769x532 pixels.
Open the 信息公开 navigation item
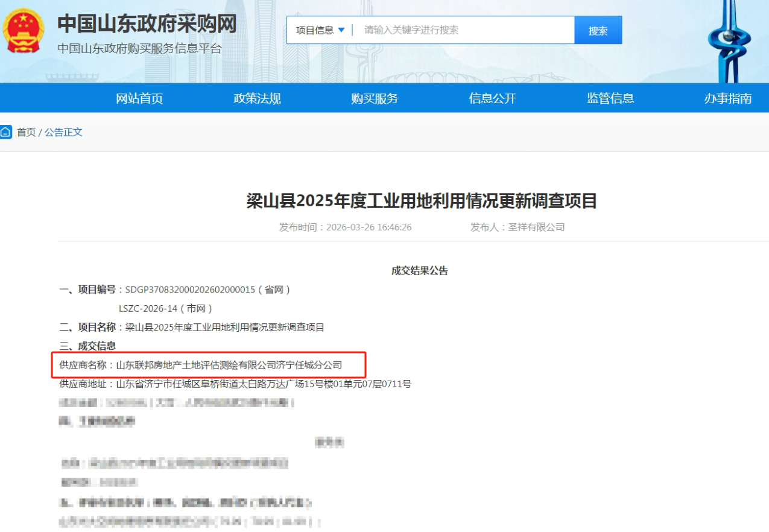point(492,98)
